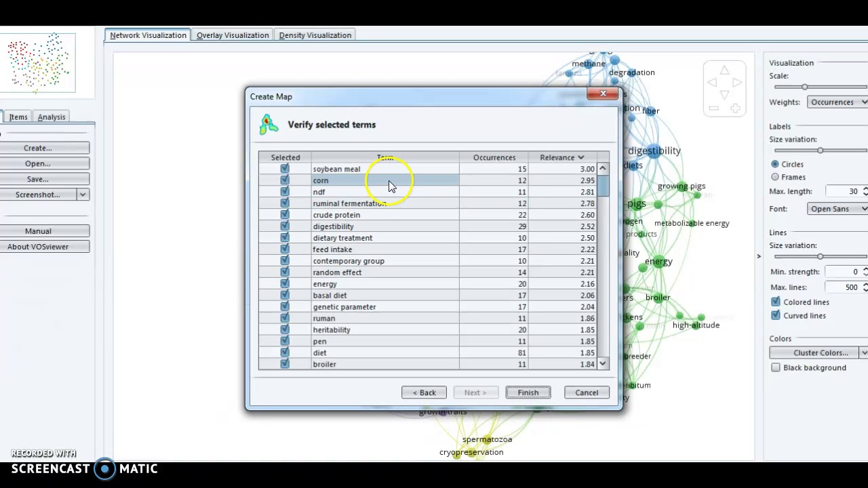Click the VOSviewer logo icon in Create Map dialog

click(269, 125)
